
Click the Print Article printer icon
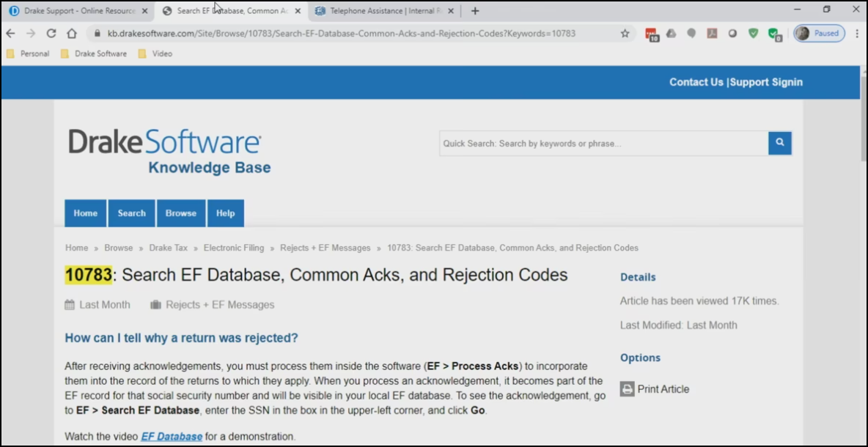[627, 389]
